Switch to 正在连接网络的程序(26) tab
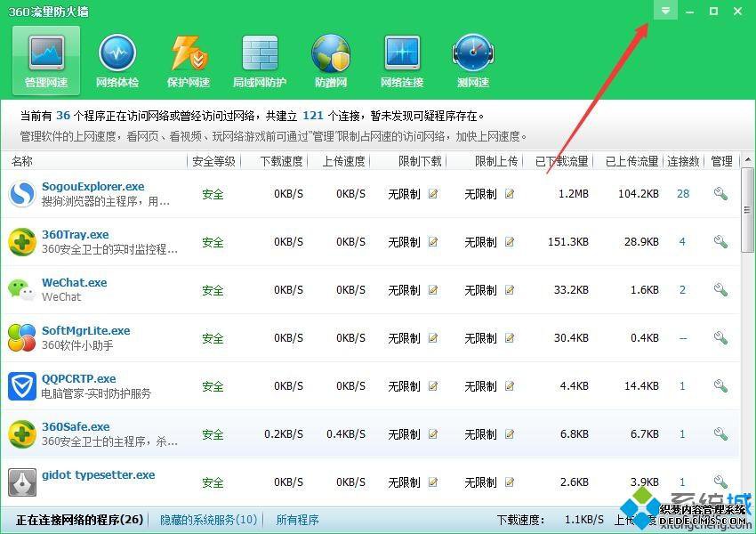 coord(79,520)
